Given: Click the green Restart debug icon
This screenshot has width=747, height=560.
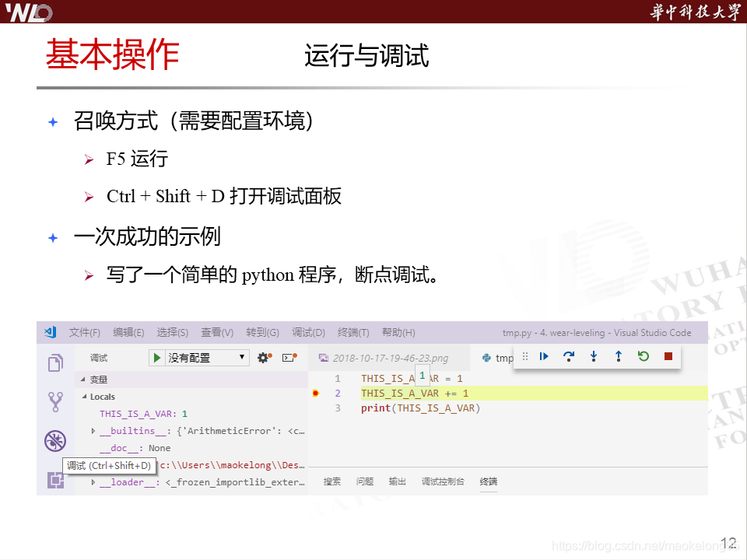Looking at the screenshot, I should (x=644, y=356).
